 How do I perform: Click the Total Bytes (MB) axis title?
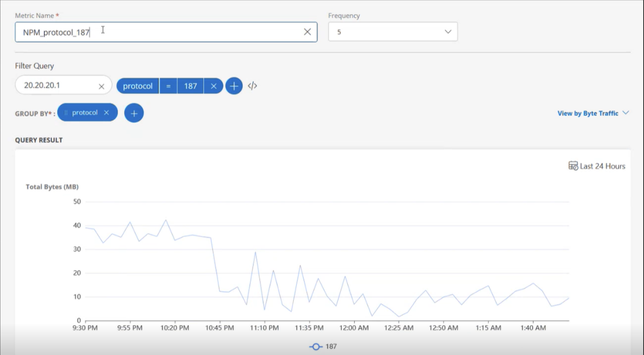[x=52, y=187]
